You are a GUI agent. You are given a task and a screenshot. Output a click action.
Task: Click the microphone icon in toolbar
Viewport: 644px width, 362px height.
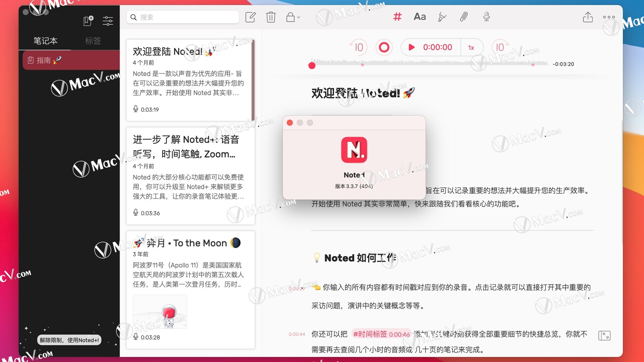[486, 17]
